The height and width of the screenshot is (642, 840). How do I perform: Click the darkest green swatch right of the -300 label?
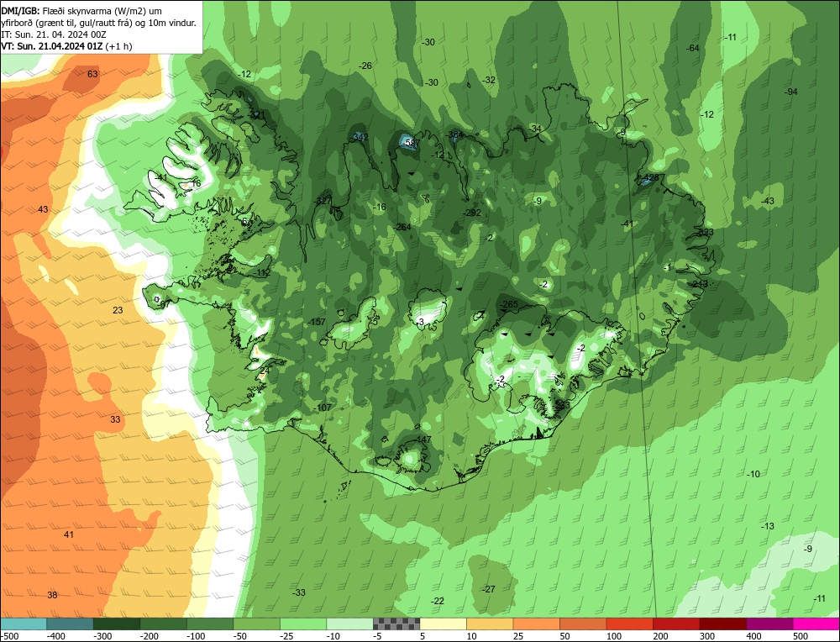pos(117,624)
